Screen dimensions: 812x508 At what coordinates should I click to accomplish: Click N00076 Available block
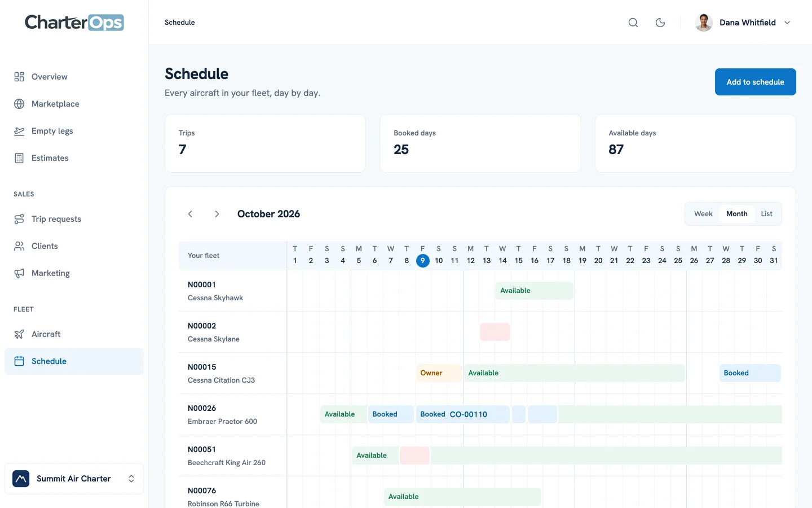click(463, 497)
